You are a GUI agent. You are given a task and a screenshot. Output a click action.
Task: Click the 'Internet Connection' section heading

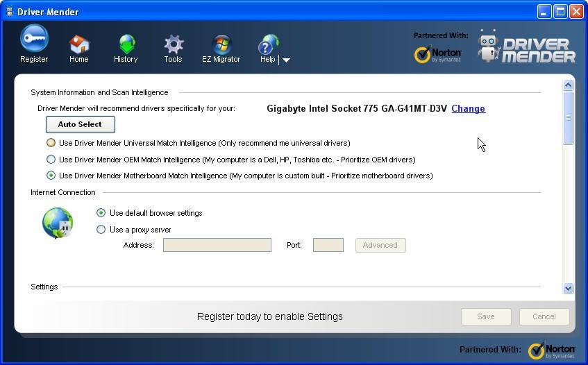63,192
